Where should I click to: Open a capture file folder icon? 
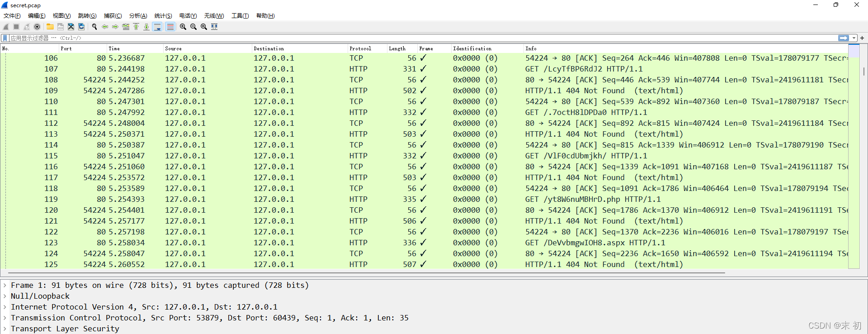tap(50, 27)
